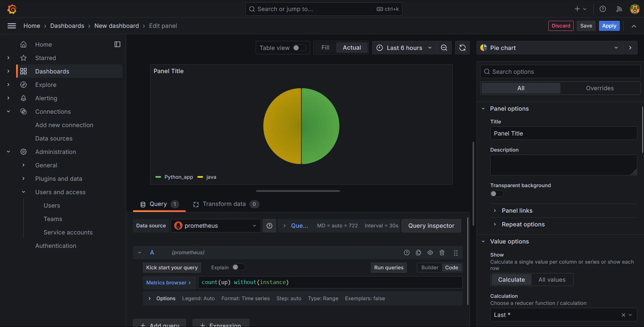This screenshot has height=327, width=644.
Task: Open the prometheus data source dropdown
Action: click(x=216, y=226)
